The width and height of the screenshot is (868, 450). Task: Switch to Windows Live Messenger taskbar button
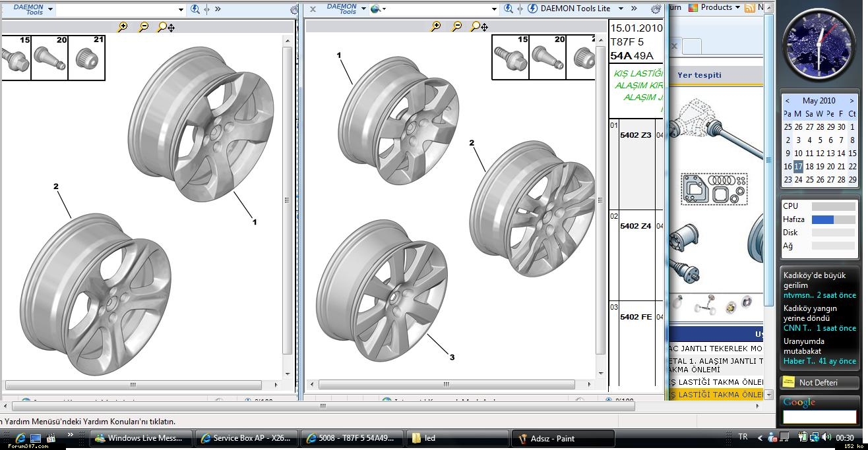[x=141, y=438]
